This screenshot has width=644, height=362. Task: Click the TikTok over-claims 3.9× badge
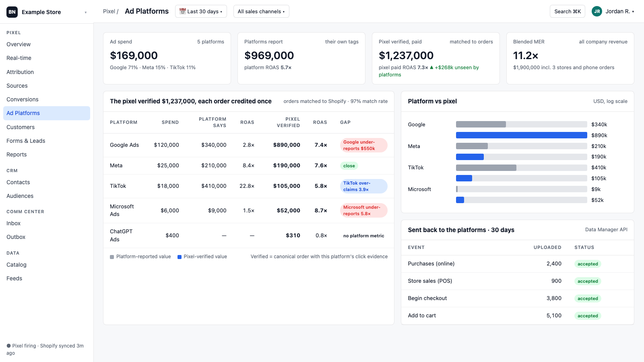[x=363, y=186]
